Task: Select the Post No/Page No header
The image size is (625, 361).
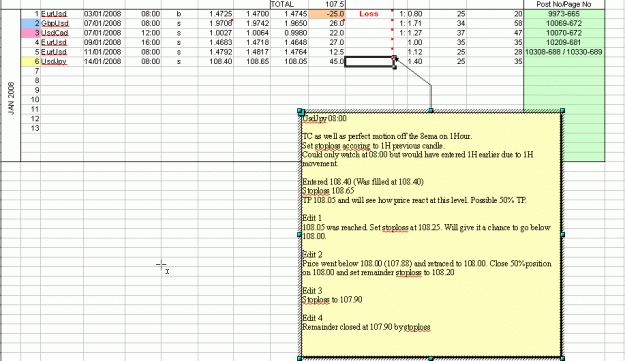Action: [564, 4]
